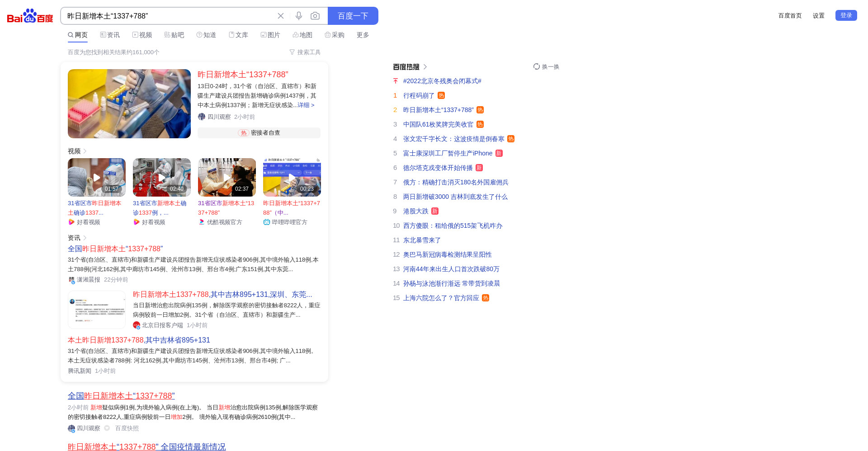Image resolution: width=868 pixels, height=451 pixels.
Task: Open hot search 东北暴雪来了
Action: point(422,240)
